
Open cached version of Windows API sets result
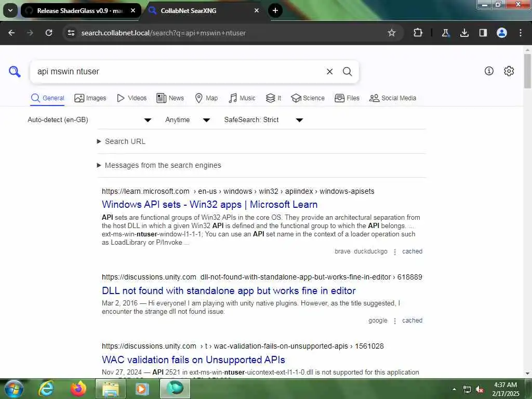(x=412, y=251)
